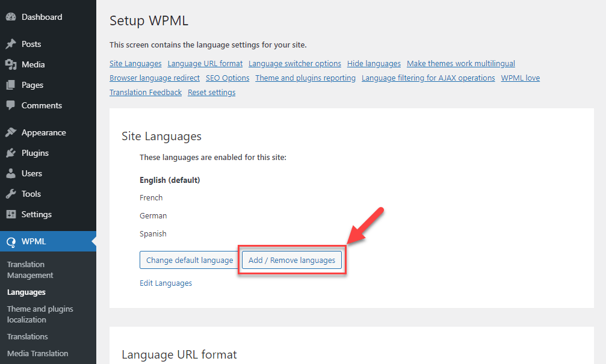Click the Posts pushpin icon
This screenshot has height=364, width=606.
click(x=11, y=44)
